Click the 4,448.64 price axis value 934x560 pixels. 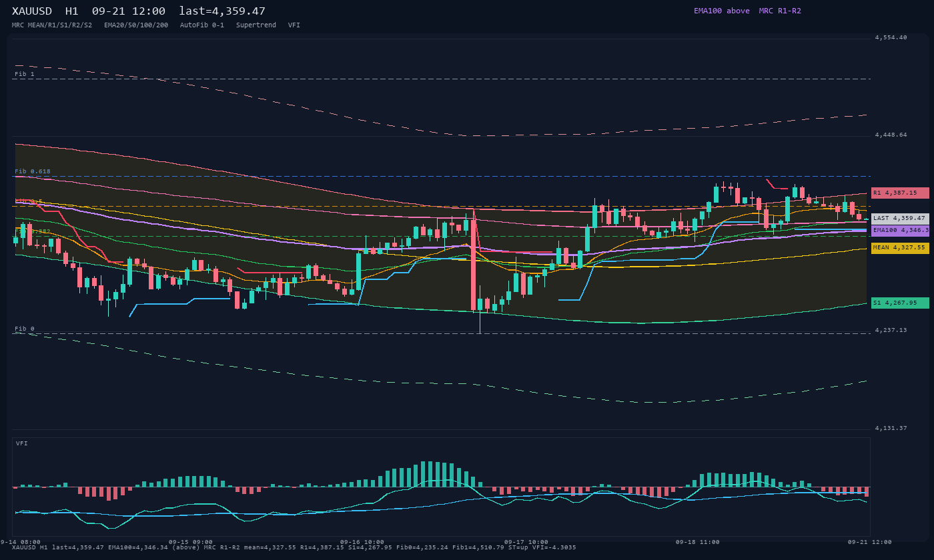pyautogui.click(x=891, y=135)
